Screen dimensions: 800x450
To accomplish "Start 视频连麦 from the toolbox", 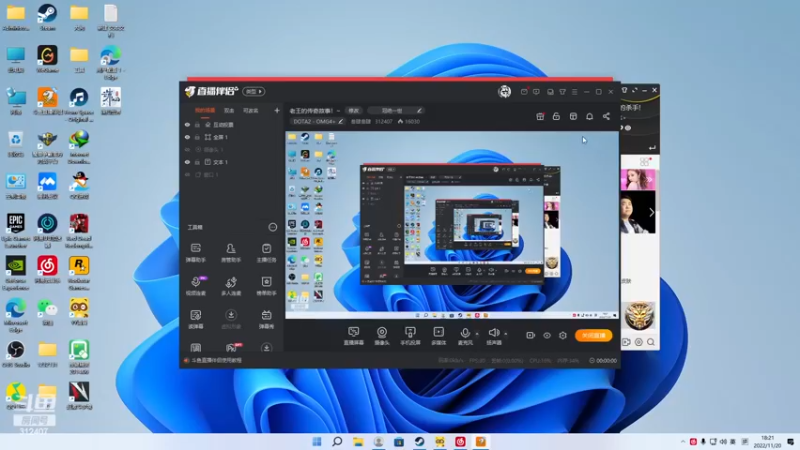I will (195, 286).
